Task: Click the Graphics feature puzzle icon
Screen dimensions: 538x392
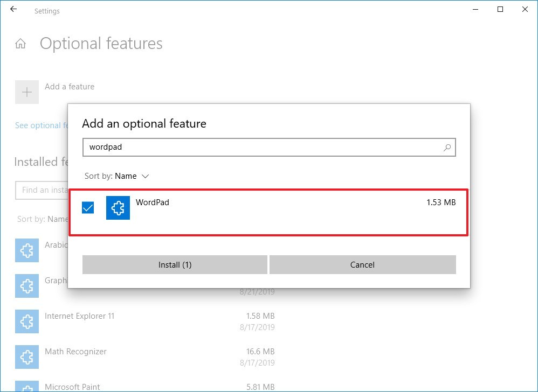Action: coord(26,286)
